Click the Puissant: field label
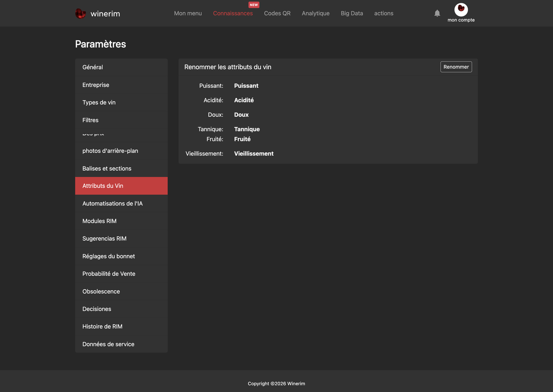Viewport: 553px width, 392px height. coord(211,85)
